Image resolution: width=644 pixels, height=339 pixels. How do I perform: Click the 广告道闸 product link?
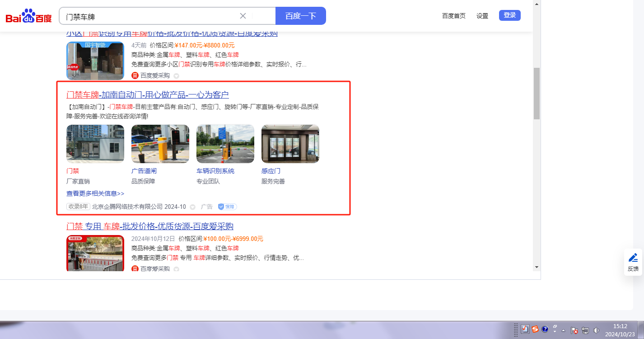point(144,171)
